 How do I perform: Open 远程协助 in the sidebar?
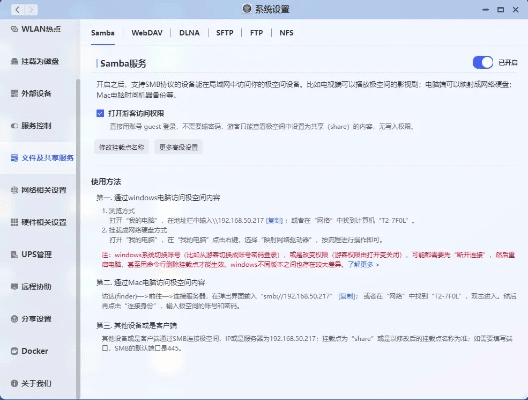pos(36,287)
